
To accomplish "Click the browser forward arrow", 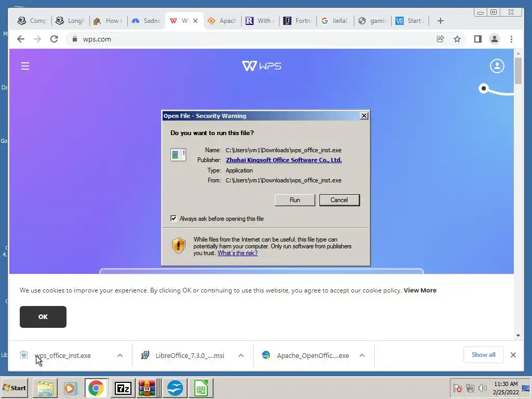I will pos(37,39).
